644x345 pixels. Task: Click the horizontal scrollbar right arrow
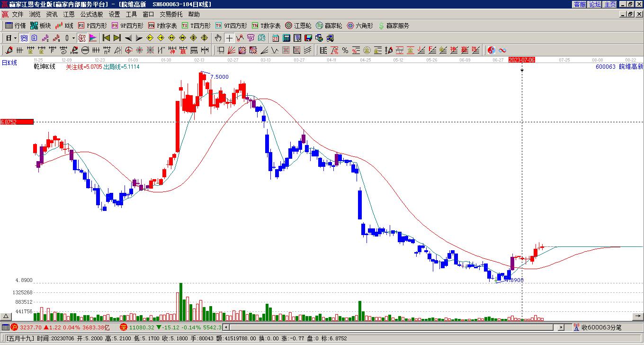561,327
